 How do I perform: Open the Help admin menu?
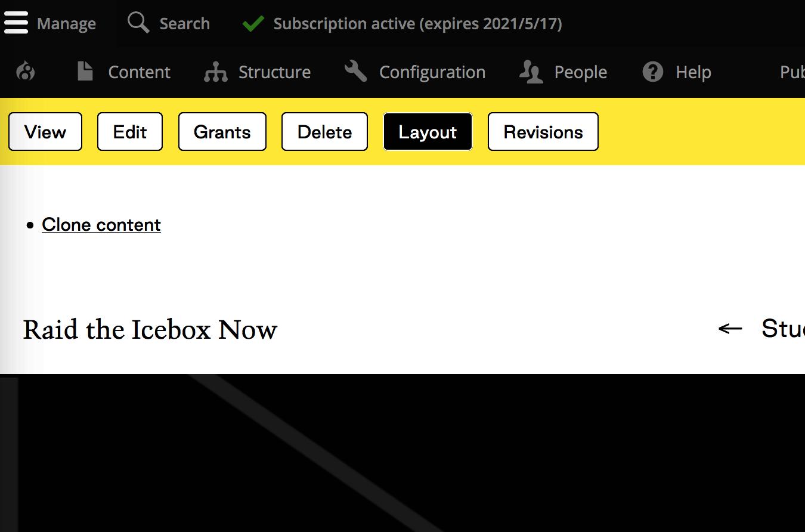[x=693, y=72]
